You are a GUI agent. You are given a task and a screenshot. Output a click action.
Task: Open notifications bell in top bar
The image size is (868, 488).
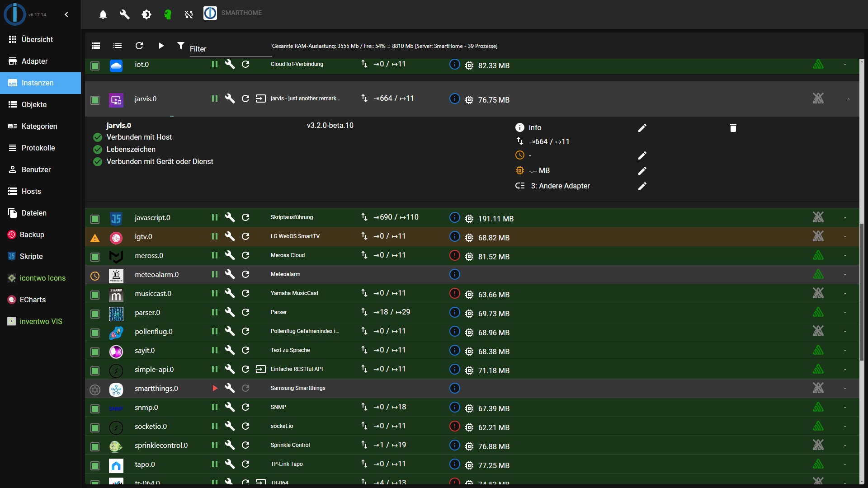pos(103,14)
